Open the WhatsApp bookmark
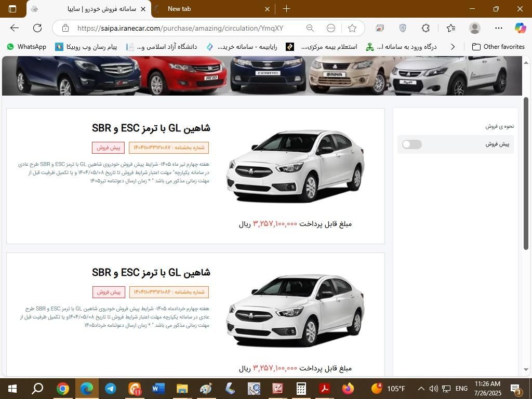Screen dimensions: 532x399 pyautogui.click(x=26, y=47)
